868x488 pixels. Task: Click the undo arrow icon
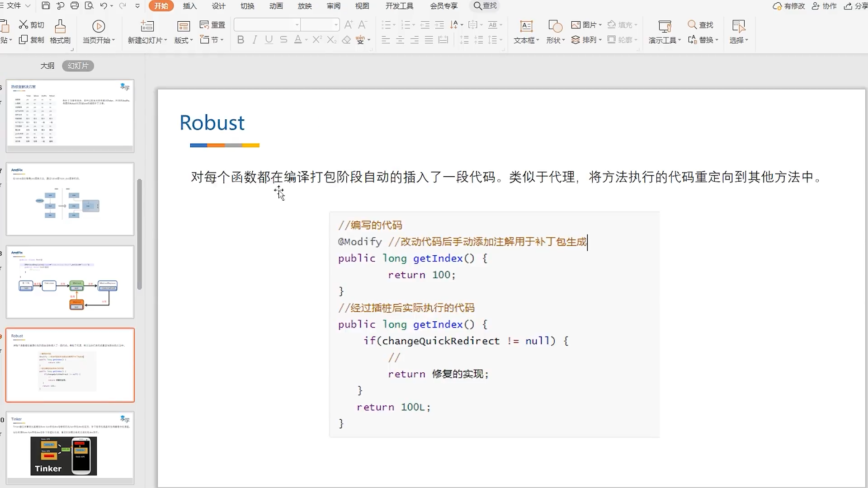click(104, 6)
